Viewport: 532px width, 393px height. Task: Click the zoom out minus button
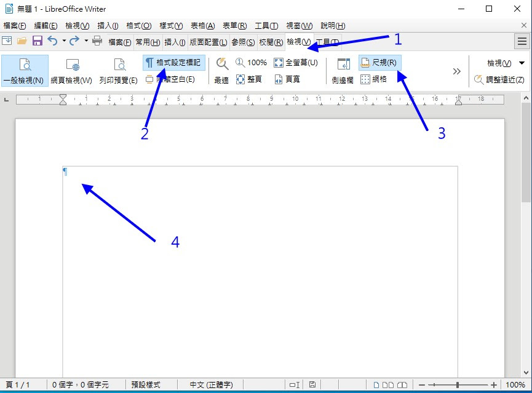422,385
